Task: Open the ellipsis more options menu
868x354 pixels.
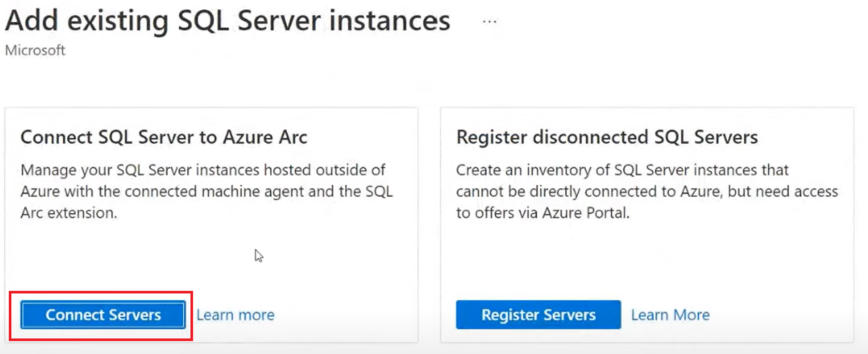Action: coord(490,22)
